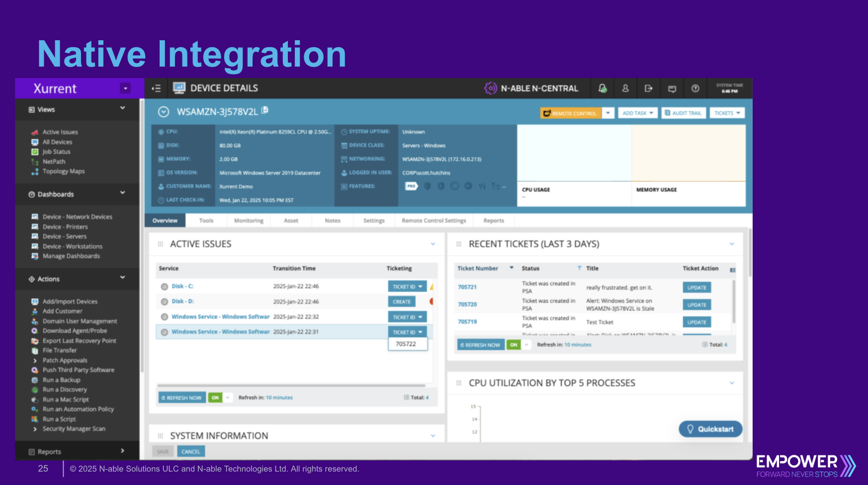This screenshot has height=485, width=868.
Task: Click the Device Details monitor icon
Action: (x=179, y=88)
